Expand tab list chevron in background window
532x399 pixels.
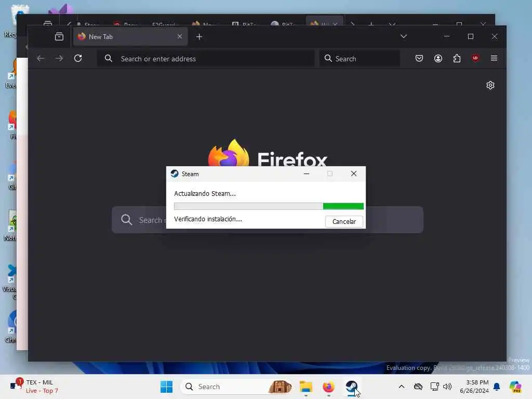coord(392,24)
